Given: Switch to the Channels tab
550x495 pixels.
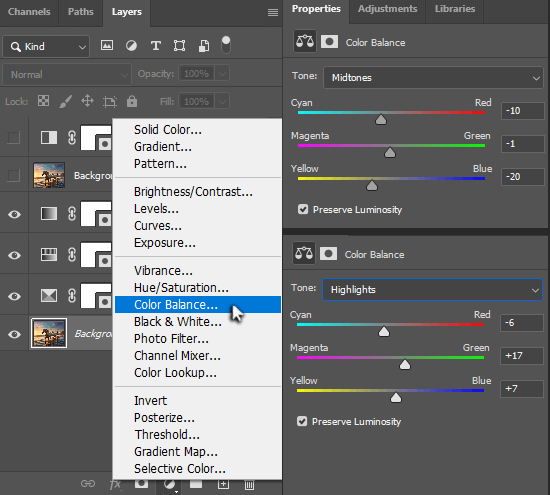Looking at the screenshot, I should pos(29,12).
